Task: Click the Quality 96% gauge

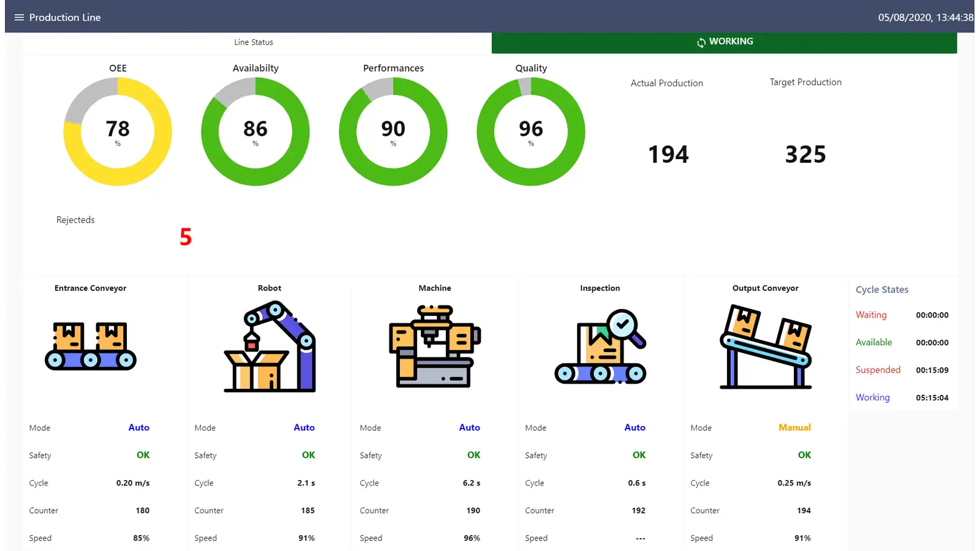Action: (531, 132)
